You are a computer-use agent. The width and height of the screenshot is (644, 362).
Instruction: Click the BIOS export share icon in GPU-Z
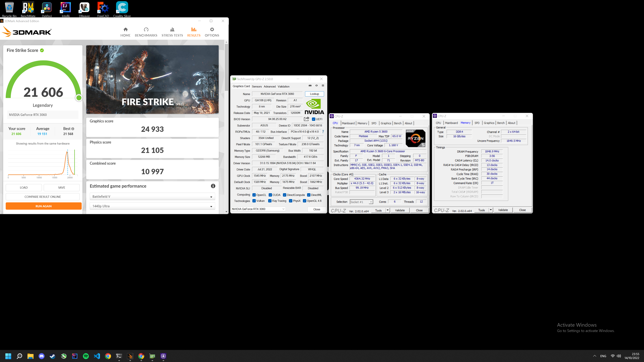point(307,119)
